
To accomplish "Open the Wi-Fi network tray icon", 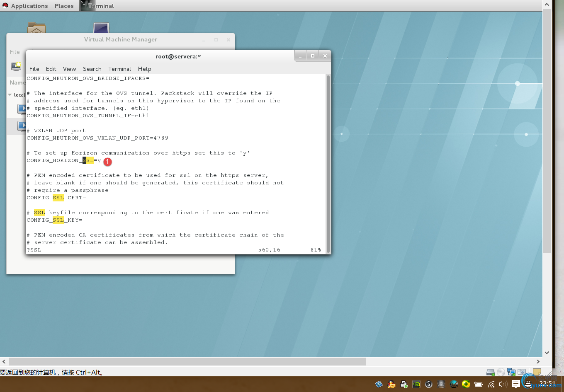I will (x=491, y=384).
